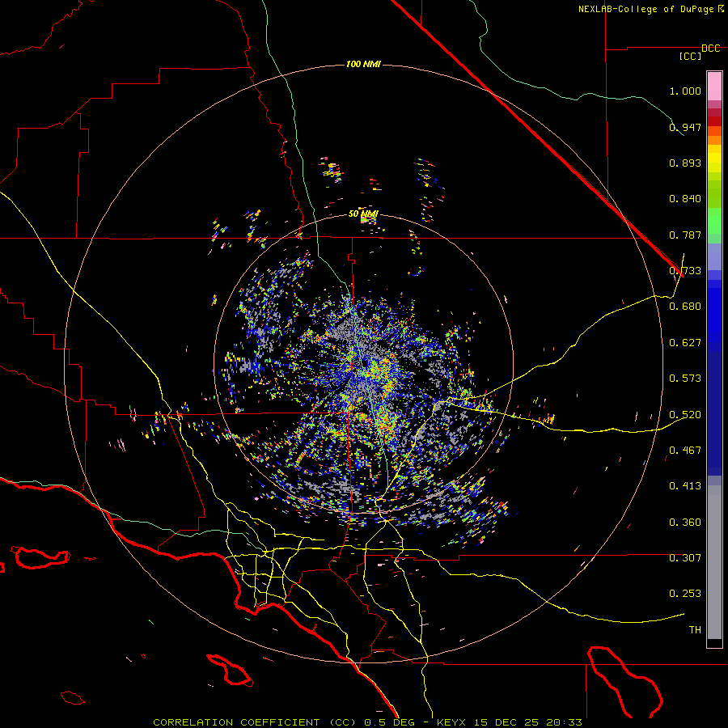Image resolution: width=728 pixels, height=728 pixels.
Task: Click the 0.467 legend value
Action: (x=685, y=450)
